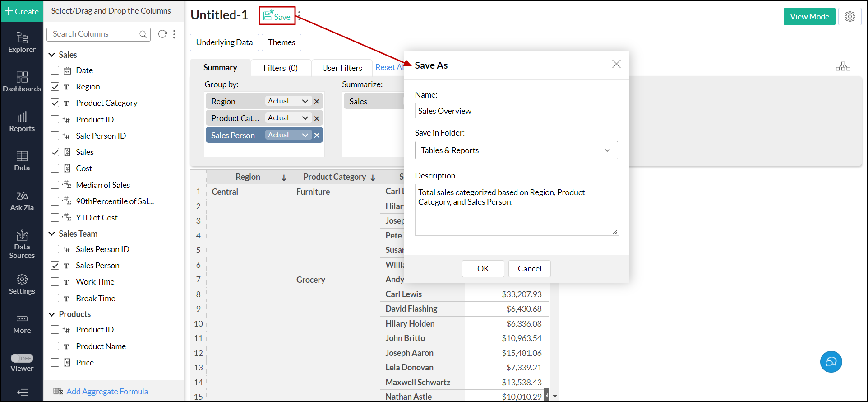Image resolution: width=868 pixels, height=402 pixels.
Task: Click the hierarchy icon above the design area
Action: click(843, 66)
